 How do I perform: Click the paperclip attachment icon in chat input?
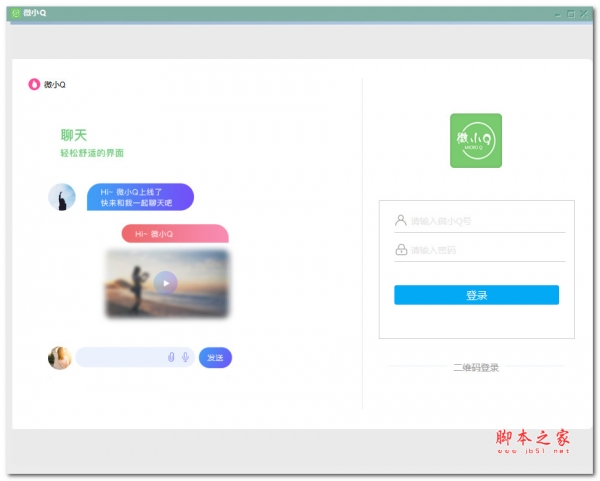coord(171,357)
